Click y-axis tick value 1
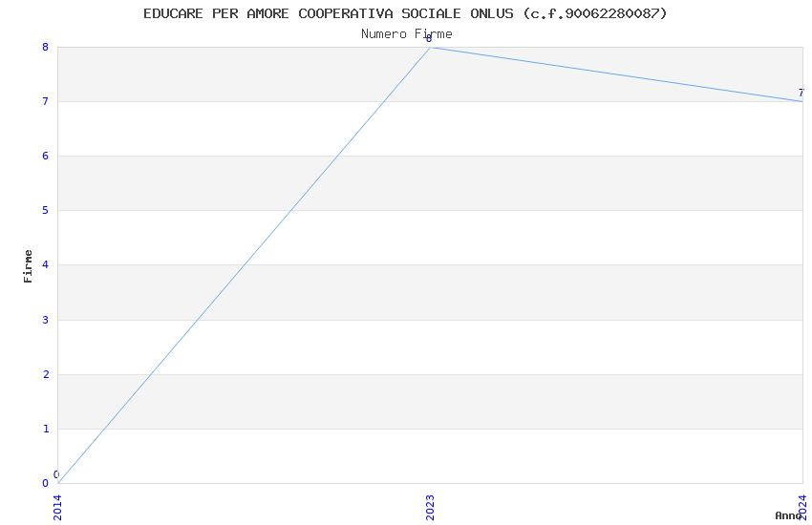Image resolution: width=812 pixels, height=525 pixels. pos(46,429)
